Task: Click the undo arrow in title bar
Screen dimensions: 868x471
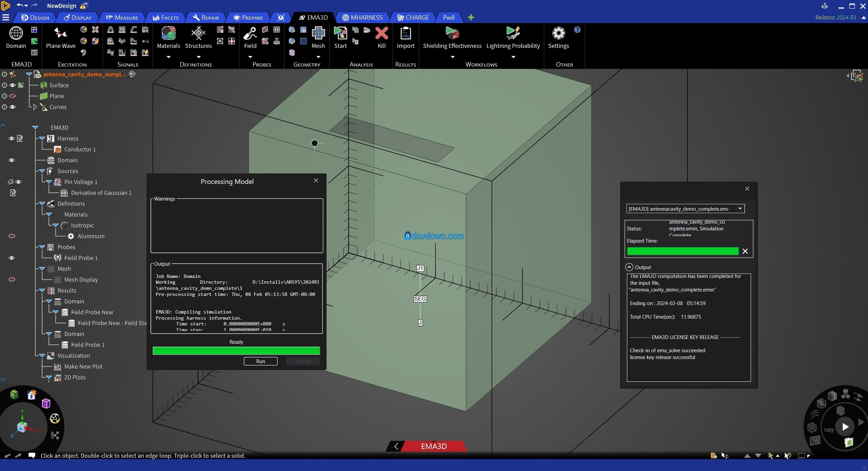Action: (20, 5)
